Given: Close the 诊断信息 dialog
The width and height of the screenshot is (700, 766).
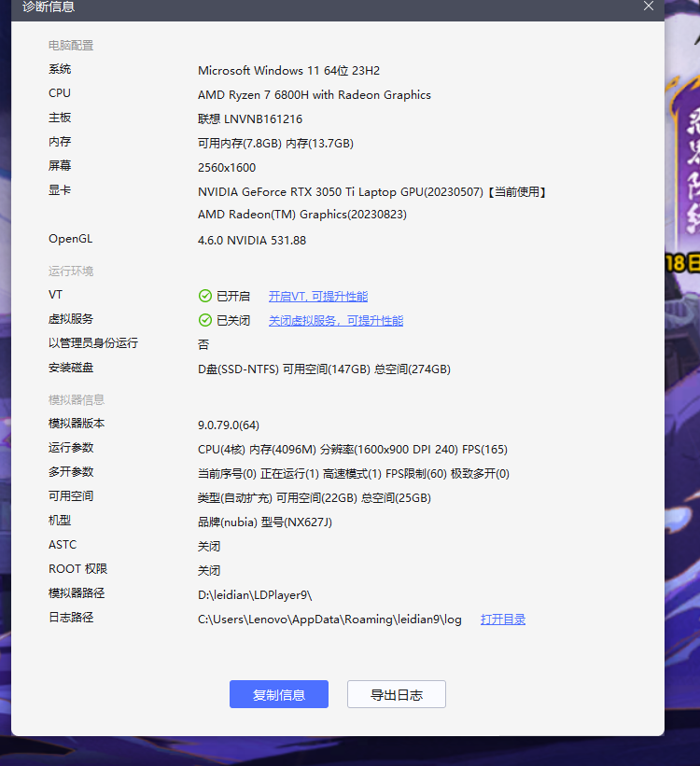Looking at the screenshot, I should coord(649,6).
